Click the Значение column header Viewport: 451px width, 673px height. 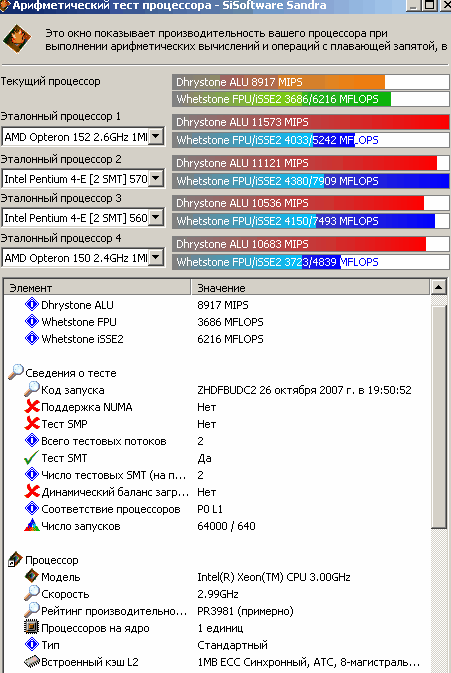pos(310,287)
